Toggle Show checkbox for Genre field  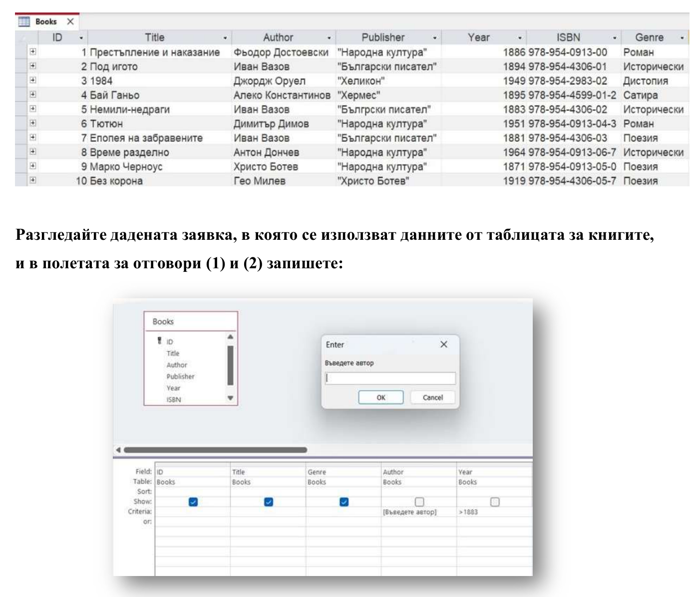(x=344, y=502)
